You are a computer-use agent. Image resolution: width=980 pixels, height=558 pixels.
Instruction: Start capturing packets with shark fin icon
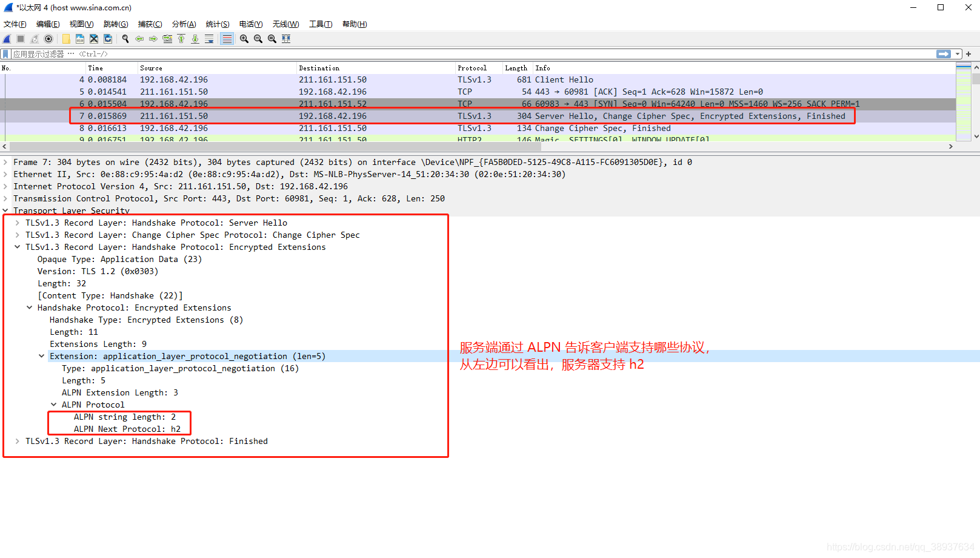point(7,39)
